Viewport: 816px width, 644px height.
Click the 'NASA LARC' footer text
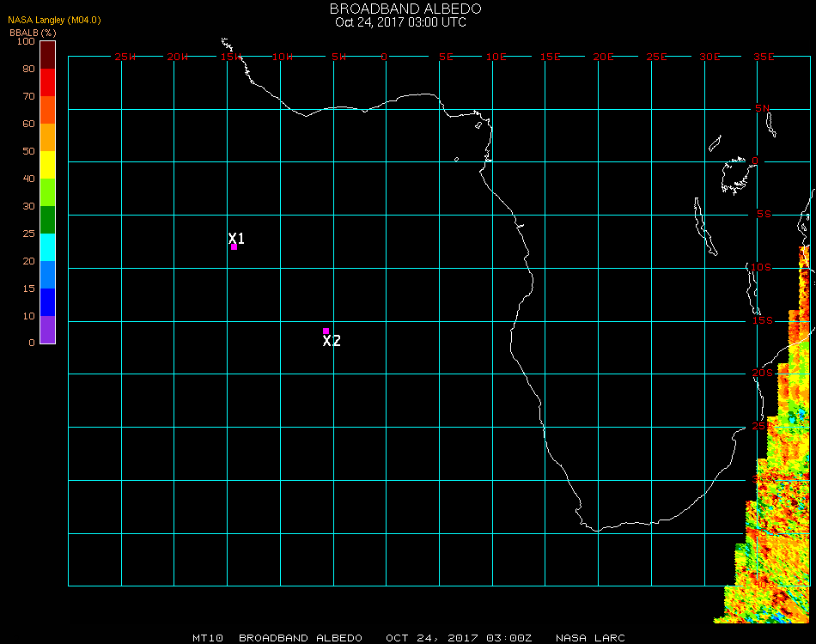pyautogui.click(x=590, y=638)
